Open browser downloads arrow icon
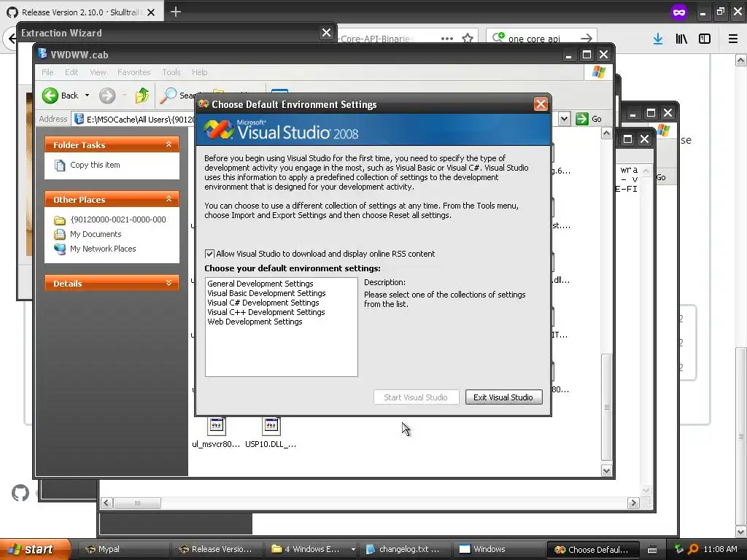This screenshot has width=747, height=560. 658,39
